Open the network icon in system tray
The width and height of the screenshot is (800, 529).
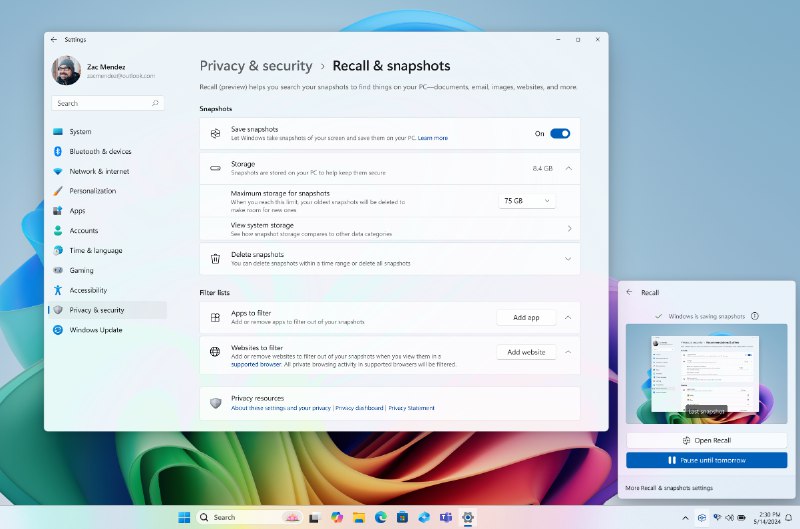coord(717,518)
